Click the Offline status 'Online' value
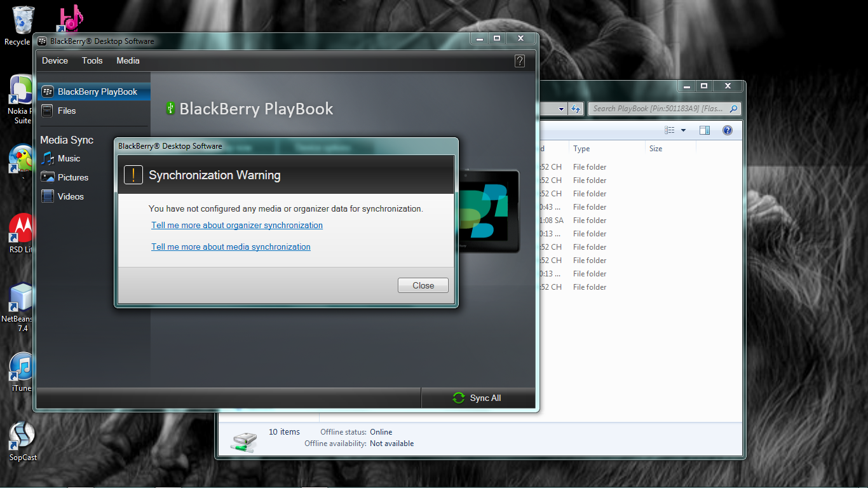Screen dimensions: 868x488 click(x=381, y=432)
